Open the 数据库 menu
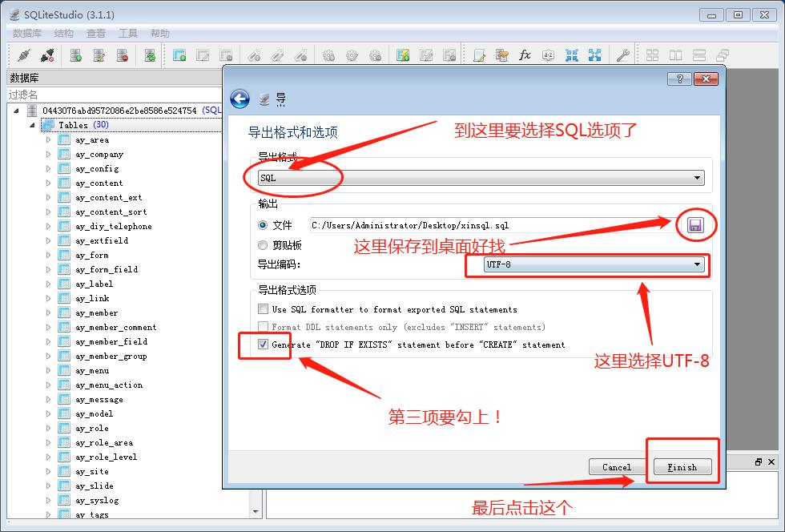The image size is (785, 532). [27, 34]
